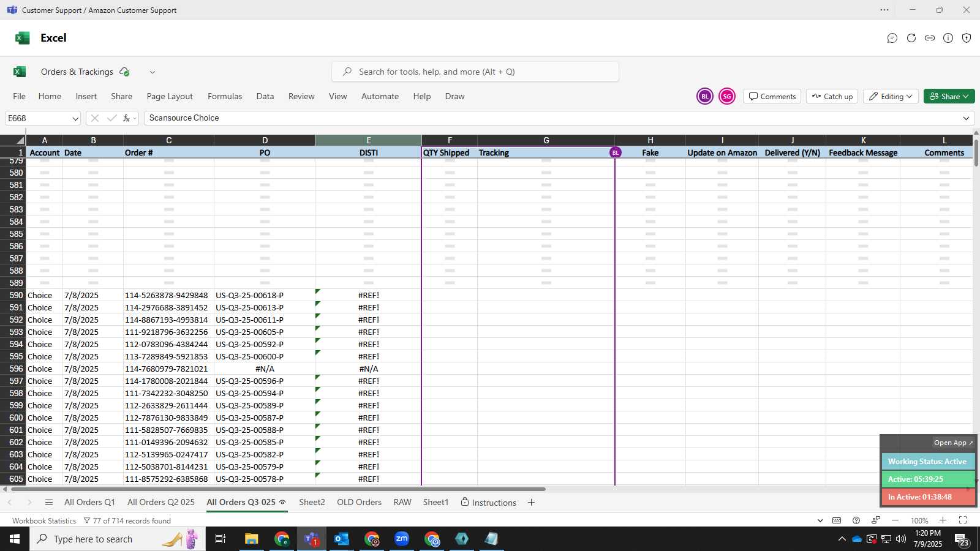This screenshot has height=551, width=980.
Task: Switch to RAW sheet tab
Action: pyautogui.click(x=402, y=502)
